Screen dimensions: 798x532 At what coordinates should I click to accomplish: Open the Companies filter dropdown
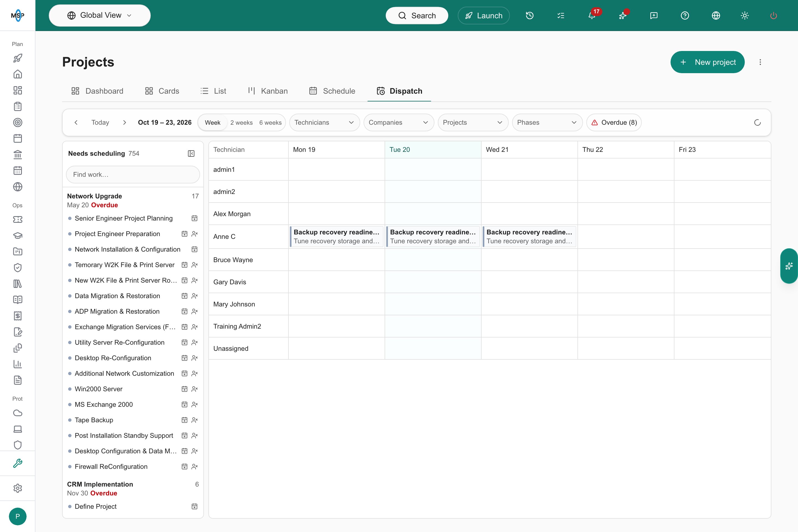tap(399, 122)
